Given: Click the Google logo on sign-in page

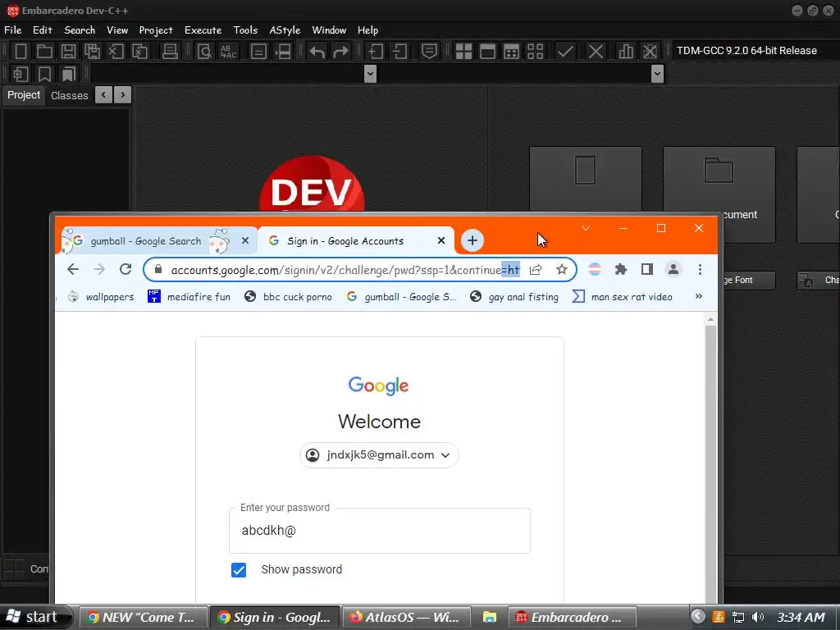Looking at the screenshot, I should tap(378, 386).
